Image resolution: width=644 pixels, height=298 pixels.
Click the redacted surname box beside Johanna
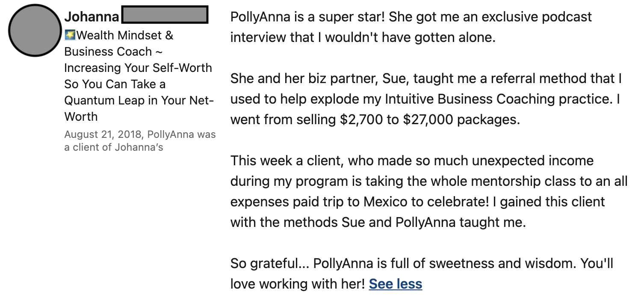(165, 15)
